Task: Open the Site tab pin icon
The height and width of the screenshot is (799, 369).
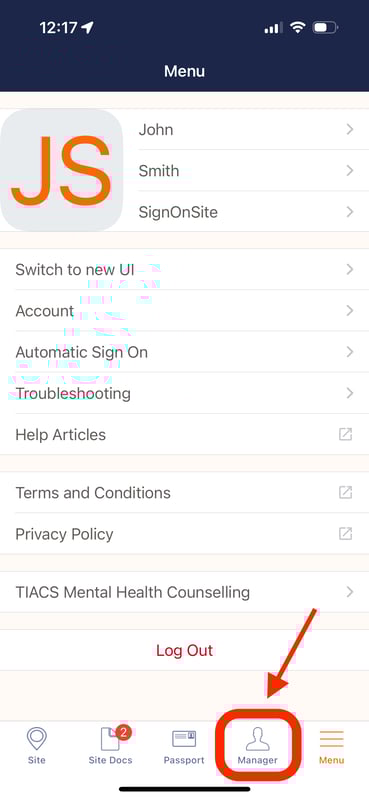Action: tap(36, 739)
